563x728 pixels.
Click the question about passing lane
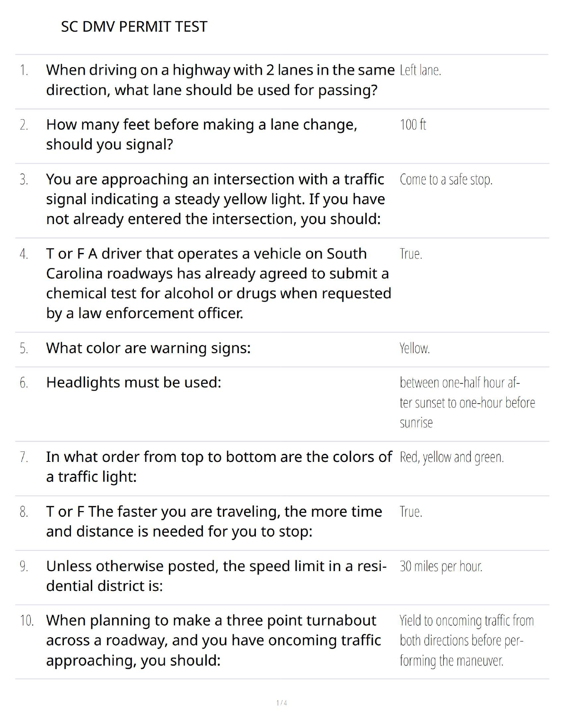[220, 80]
